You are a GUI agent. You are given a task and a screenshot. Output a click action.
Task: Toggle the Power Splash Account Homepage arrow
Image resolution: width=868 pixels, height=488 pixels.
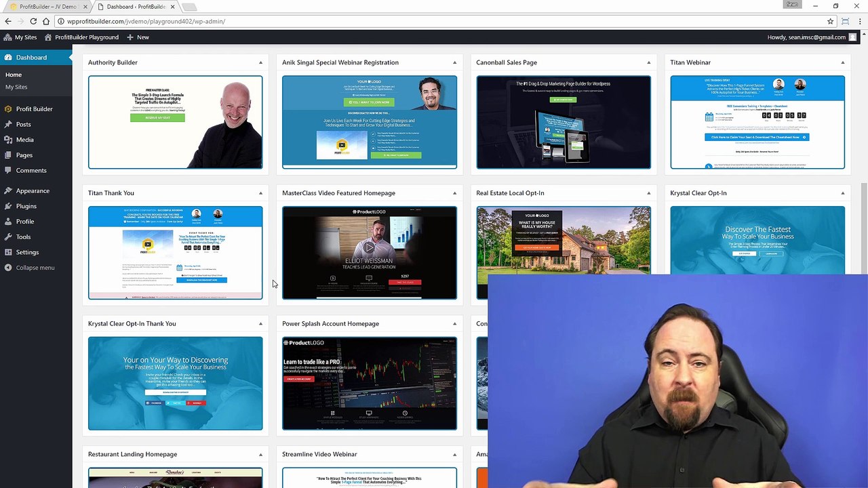[x=454, y=323]
